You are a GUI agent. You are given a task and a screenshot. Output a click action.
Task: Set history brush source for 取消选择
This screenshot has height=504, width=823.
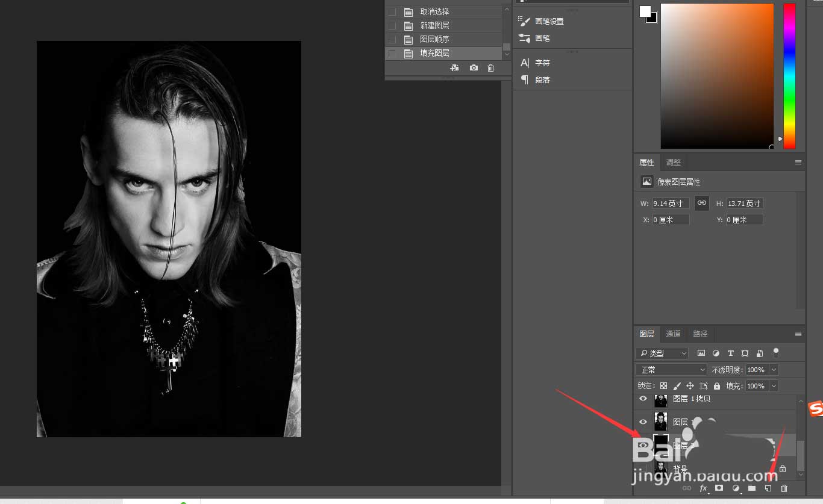392,11
